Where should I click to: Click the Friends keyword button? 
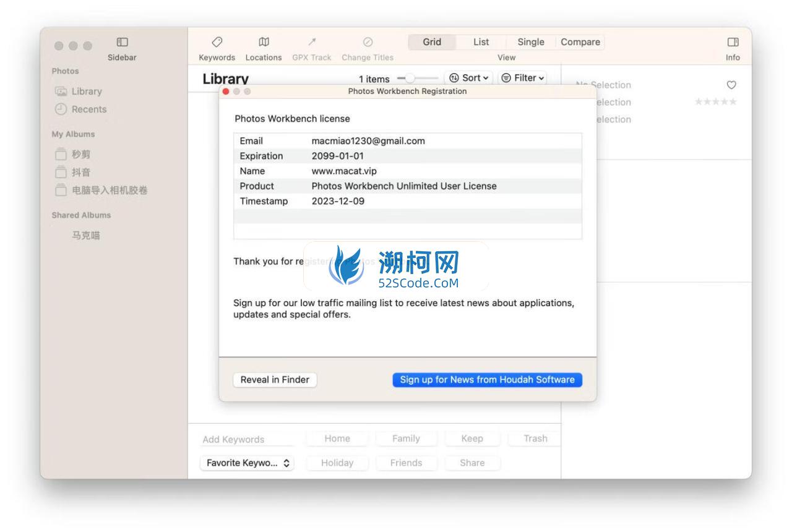406,463
